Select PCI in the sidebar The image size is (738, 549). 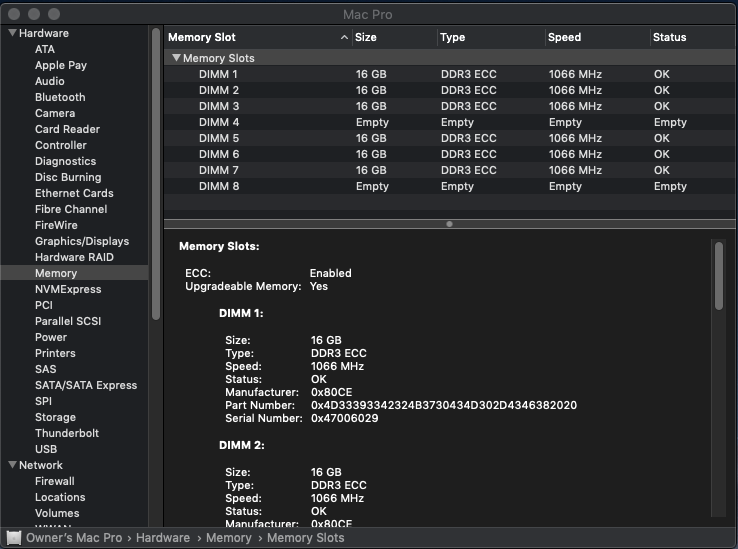tap(44, 305)
